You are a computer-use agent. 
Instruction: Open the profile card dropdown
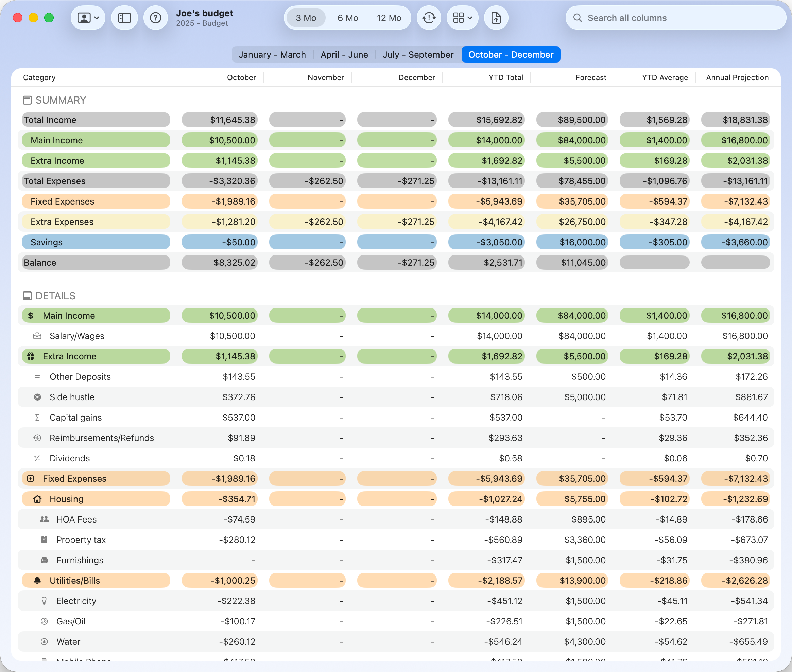pyautogui.click(x=88, y=18)
